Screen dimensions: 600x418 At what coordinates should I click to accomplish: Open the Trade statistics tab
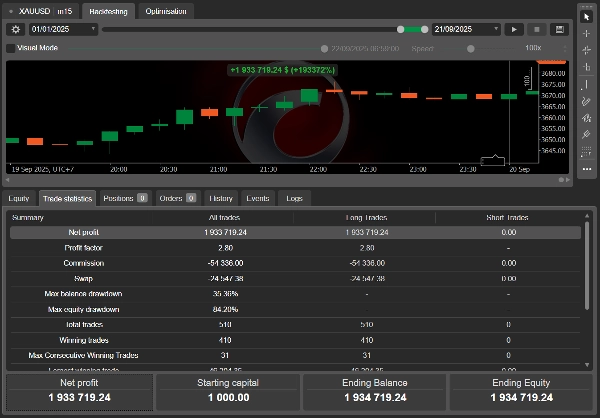tap(67, 198)
